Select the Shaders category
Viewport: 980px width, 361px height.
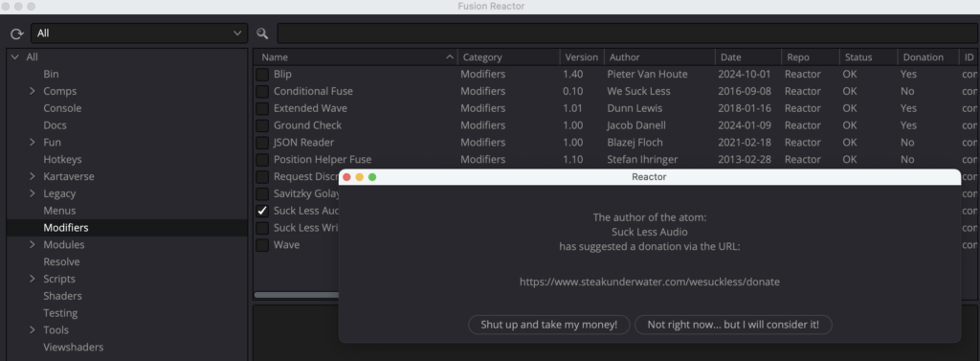click(x=62, y=296)
